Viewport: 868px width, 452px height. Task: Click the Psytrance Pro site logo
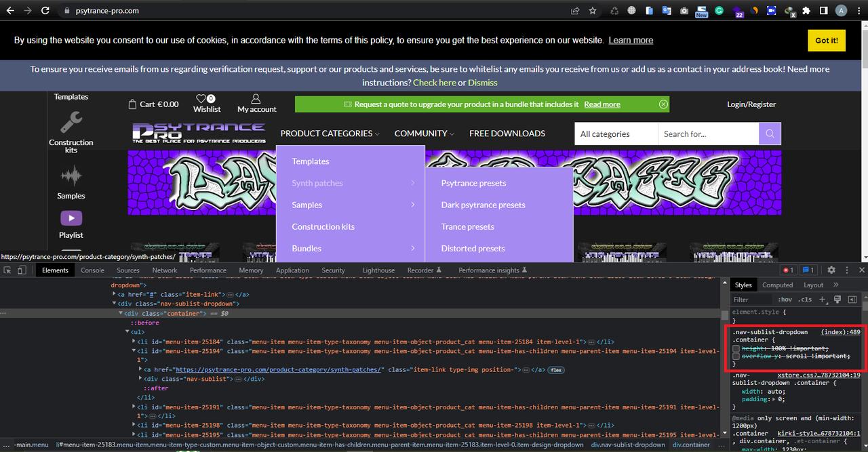(199, 133)
